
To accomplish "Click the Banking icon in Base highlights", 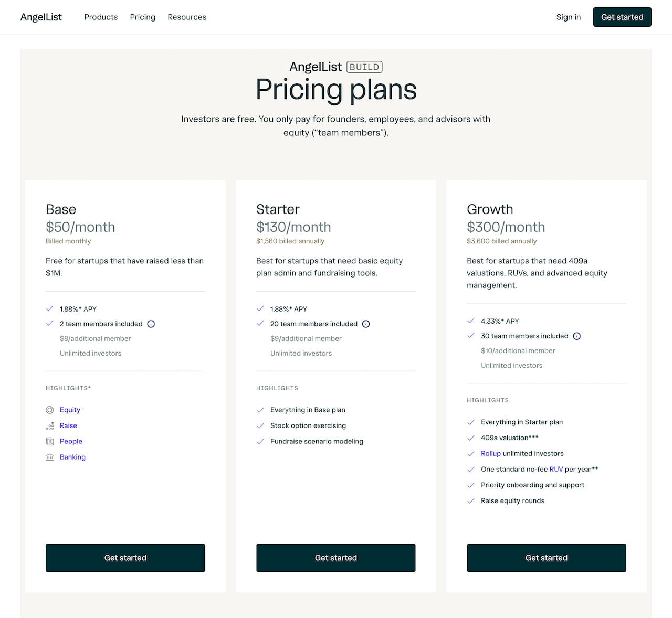I will 50,457.
